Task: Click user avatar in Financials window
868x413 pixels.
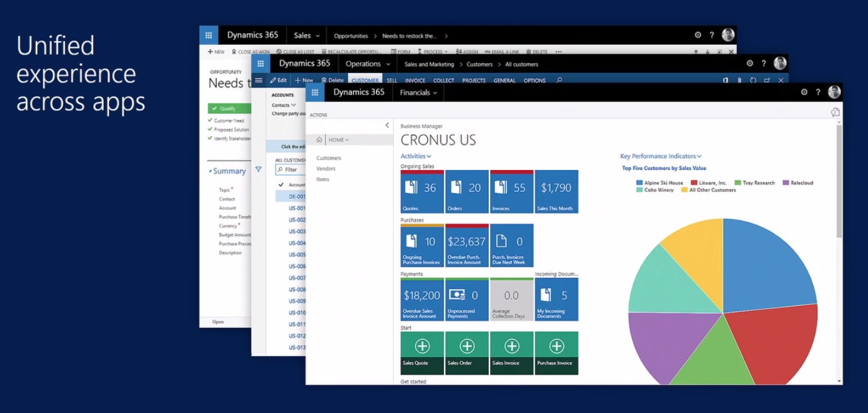Action: coord(835,92)
